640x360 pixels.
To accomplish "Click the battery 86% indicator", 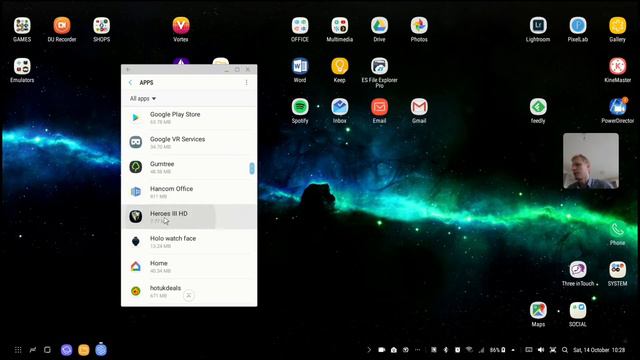I will [498, 350].
